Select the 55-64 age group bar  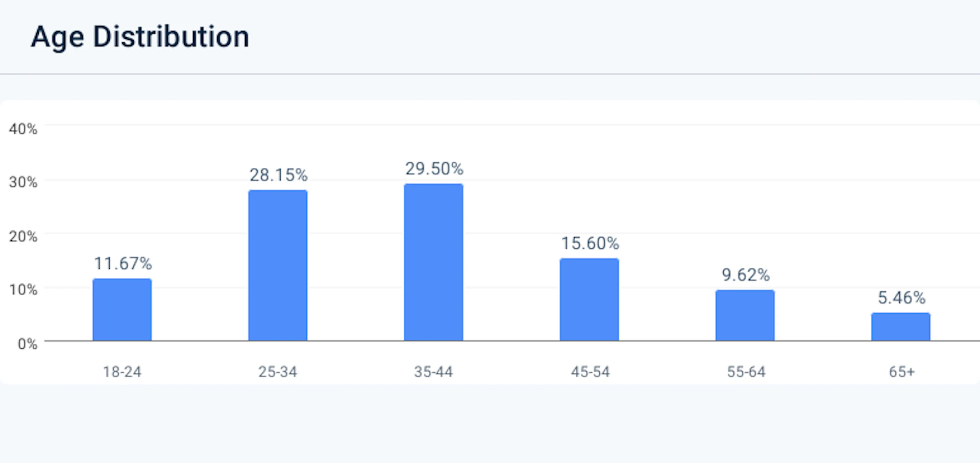click(745, 315)
